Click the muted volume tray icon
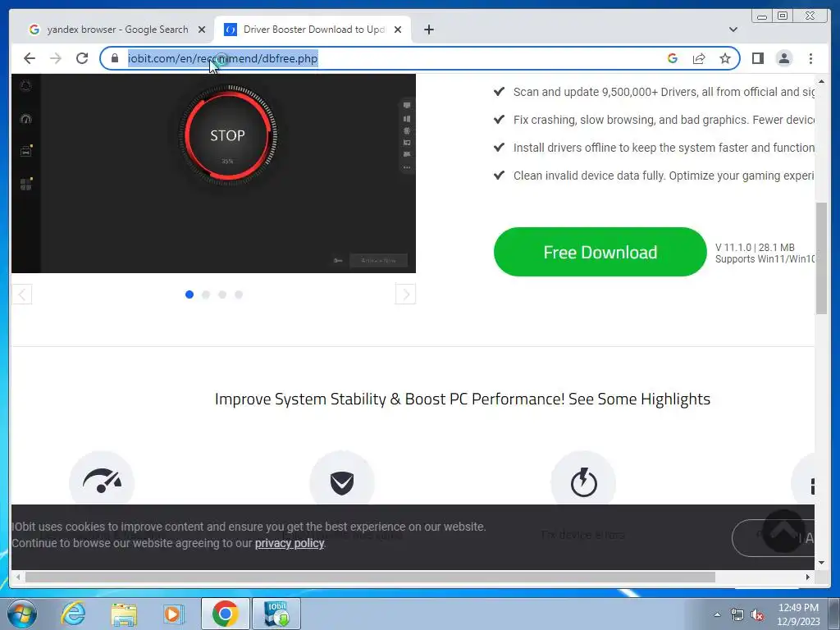The image size is (840, 630). (757, 615)
